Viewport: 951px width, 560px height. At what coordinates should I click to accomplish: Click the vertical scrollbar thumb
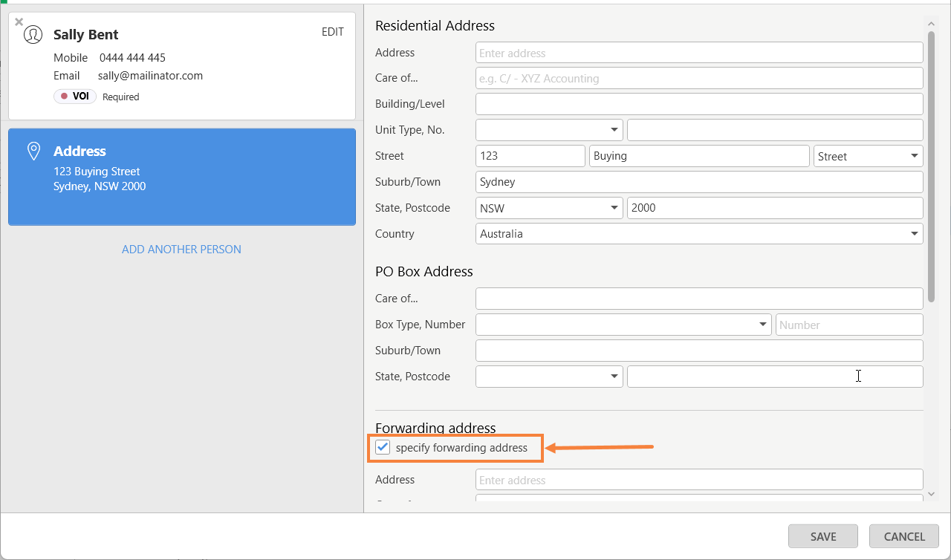932,167
